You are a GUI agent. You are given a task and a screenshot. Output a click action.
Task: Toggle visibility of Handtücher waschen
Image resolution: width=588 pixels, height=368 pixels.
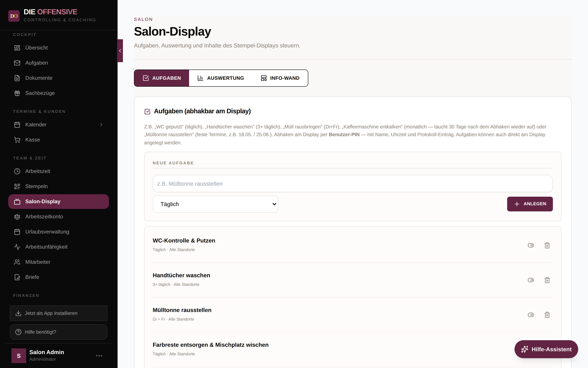(531, 280)
